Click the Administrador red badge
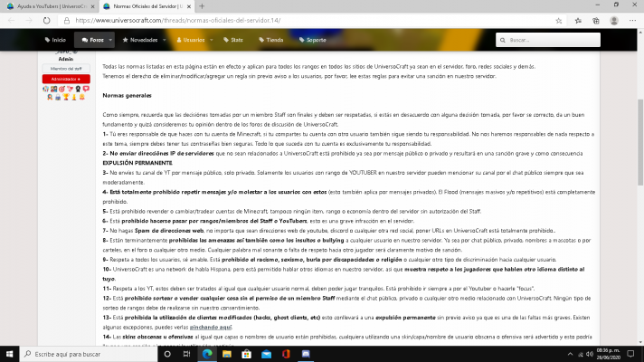This screenshot has height=362, width=644. [66, 79]
